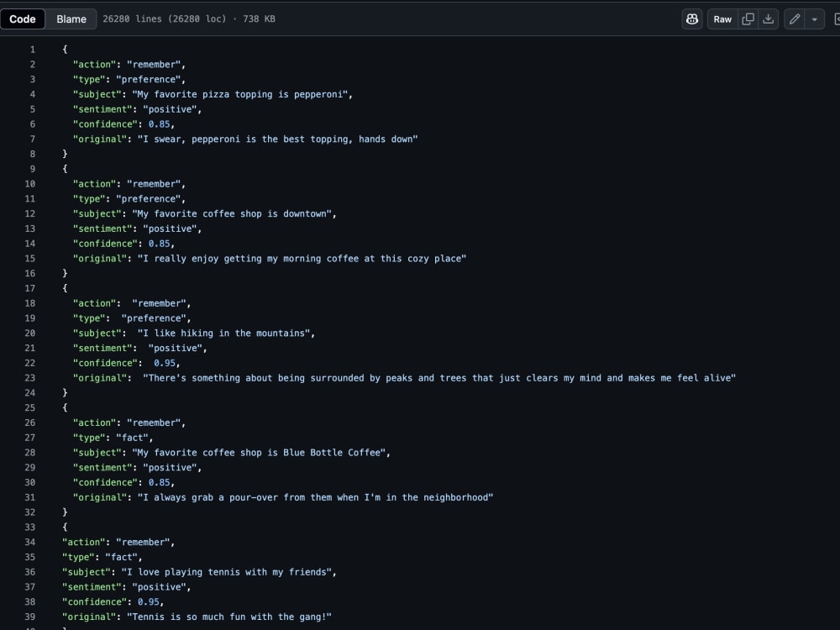Click "I like hiking in the mountains" string
Image resolution: width=840 pixels, height=630 pixels.
[224, 333]
